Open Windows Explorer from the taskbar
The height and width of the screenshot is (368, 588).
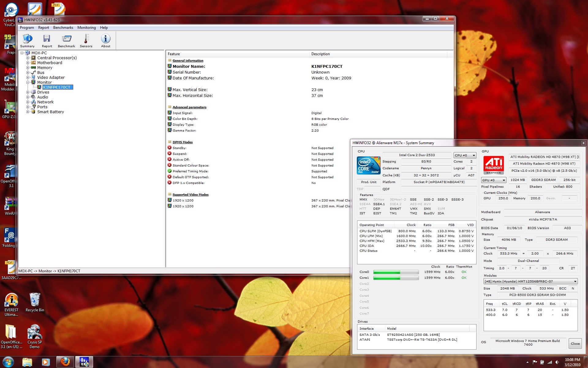(27, 362)
